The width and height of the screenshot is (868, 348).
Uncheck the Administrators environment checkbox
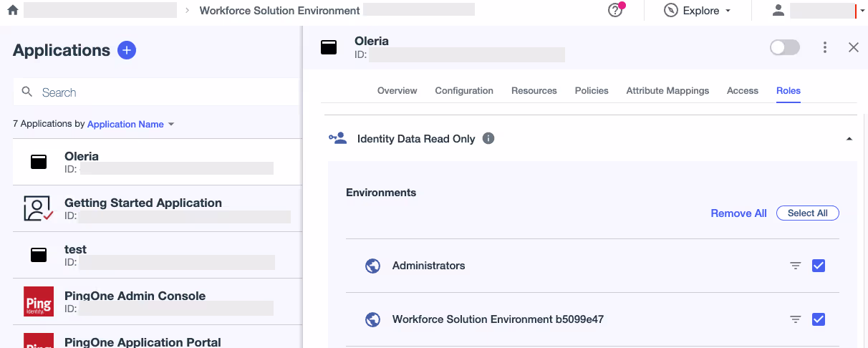tap(819, 266)
